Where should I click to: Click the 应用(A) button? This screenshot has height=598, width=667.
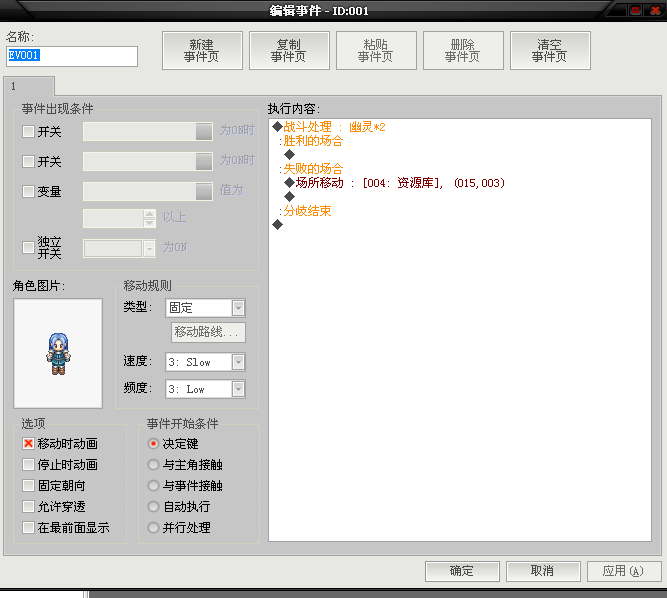click(624, 571)
